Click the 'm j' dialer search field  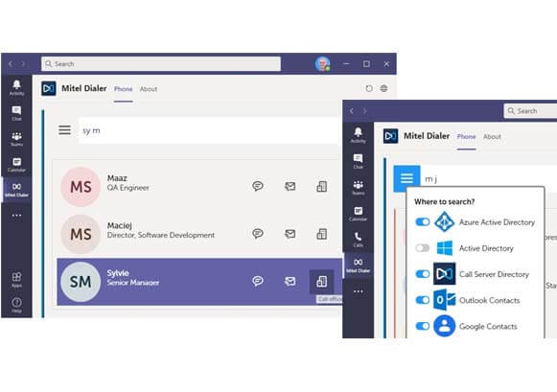[x=489, y=178]
